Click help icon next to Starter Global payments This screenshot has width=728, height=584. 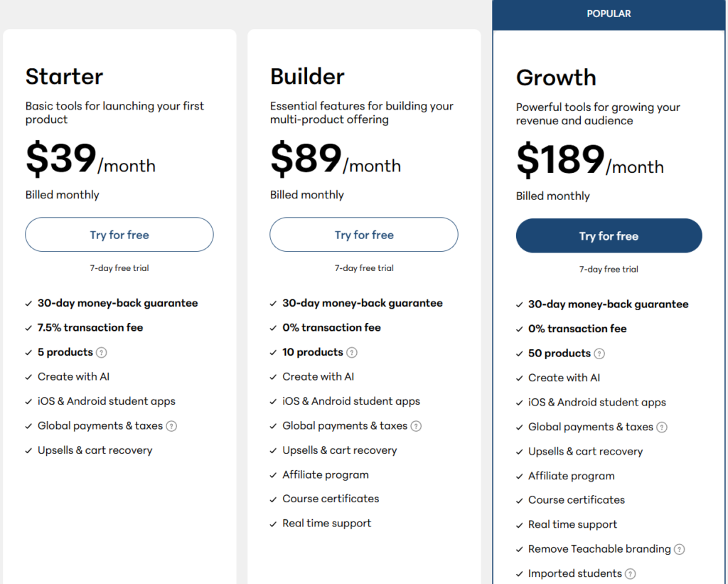pyautogui.click(x=171, y=426)
